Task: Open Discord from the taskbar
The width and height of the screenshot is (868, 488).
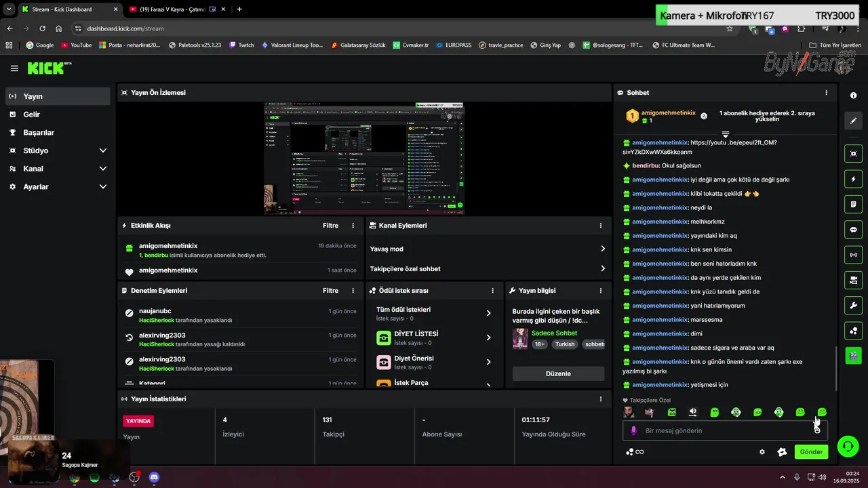Action: tap(154, 477)
